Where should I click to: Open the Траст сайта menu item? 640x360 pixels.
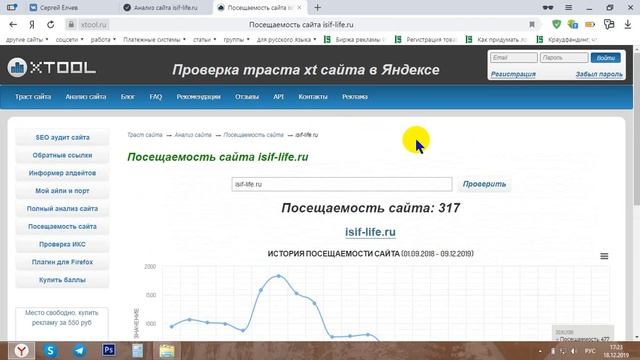pos(33,97)
